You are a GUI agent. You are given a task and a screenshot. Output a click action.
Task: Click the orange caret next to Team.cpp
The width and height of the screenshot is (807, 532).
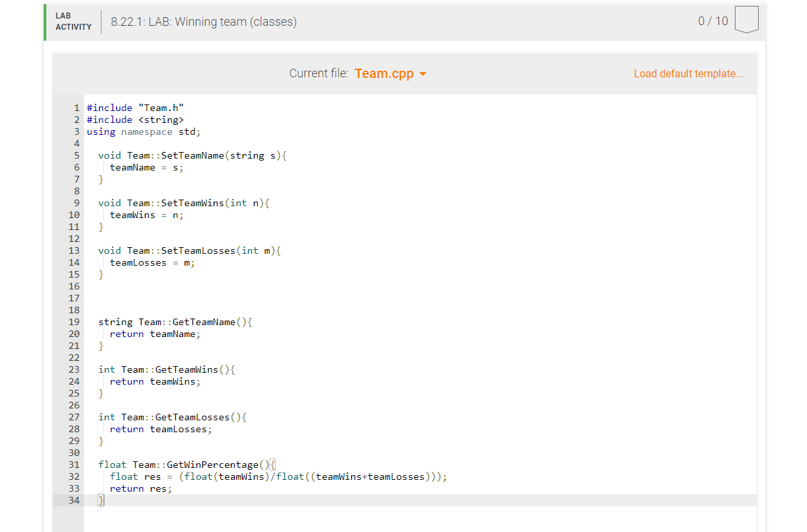tap(423, 74)
